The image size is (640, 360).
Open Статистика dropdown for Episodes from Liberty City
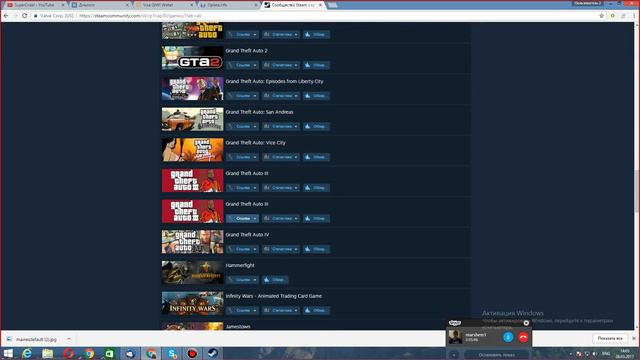(281, 96)
